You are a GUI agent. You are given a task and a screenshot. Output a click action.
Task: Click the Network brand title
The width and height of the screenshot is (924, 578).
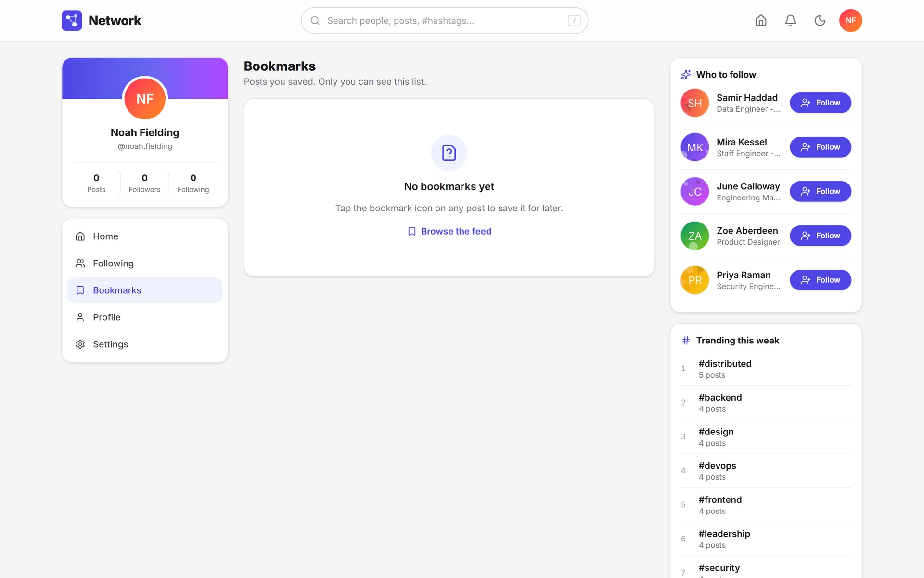[x=115, y=20]
